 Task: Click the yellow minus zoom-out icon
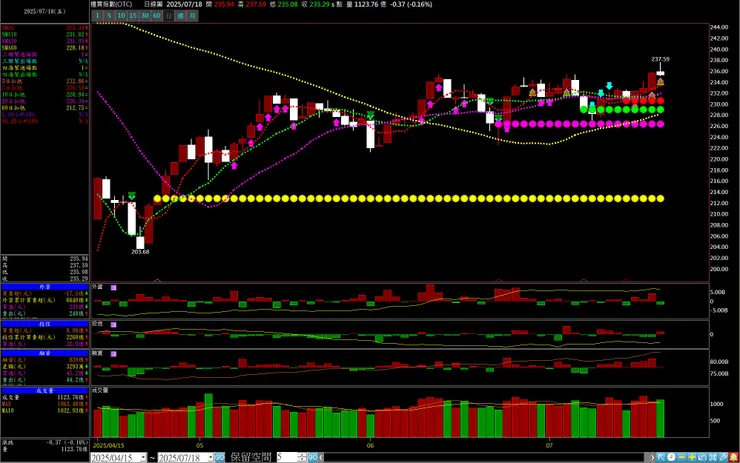pos(681,457)
